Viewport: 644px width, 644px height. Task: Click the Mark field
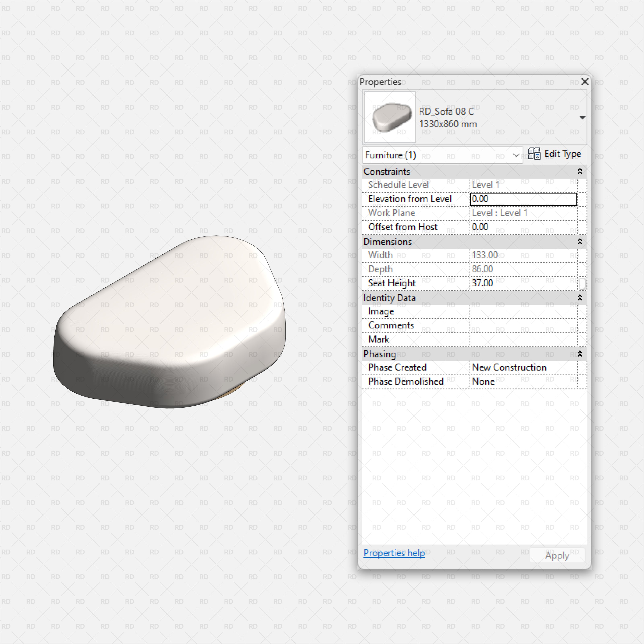[x=527, y=339]
